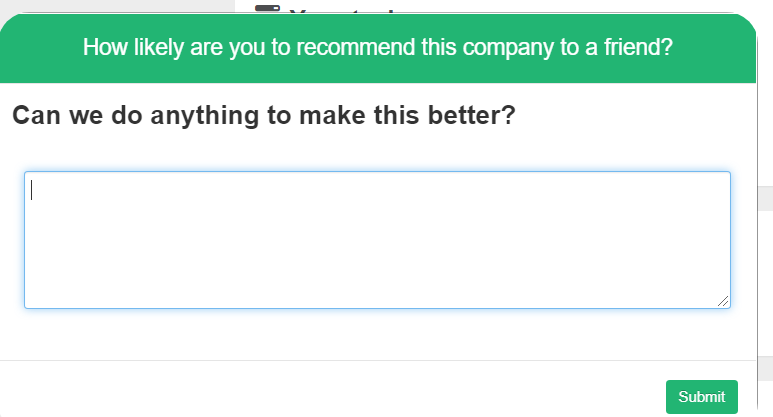
Task: Submit the survey feedback response
Action: 701,397
